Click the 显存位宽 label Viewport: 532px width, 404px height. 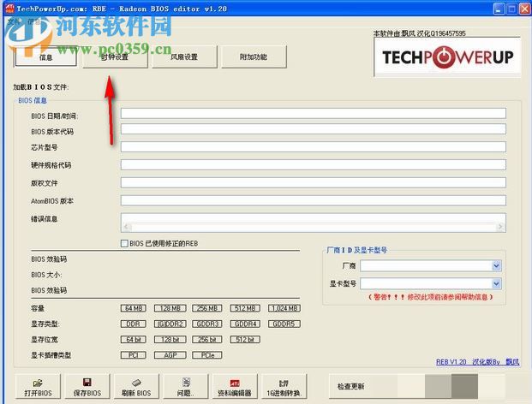click(44, 339)
